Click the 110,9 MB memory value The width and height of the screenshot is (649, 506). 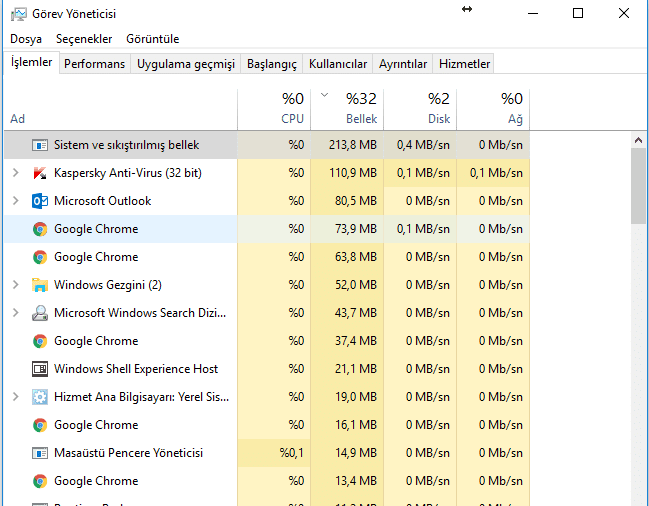coord(353,173)
